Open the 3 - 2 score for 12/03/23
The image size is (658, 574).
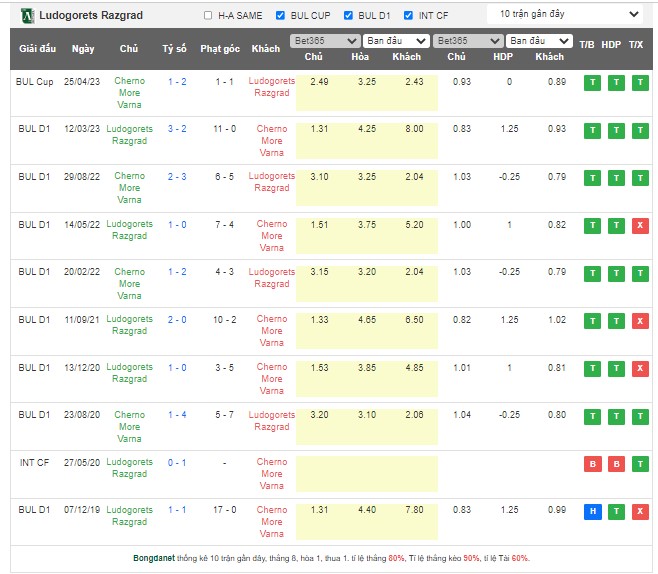(177, 129)
